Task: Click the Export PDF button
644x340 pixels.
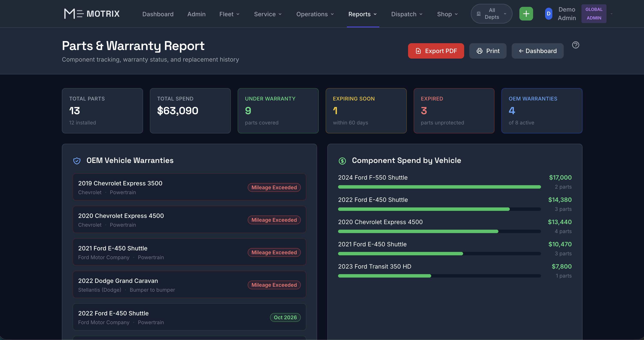Action: click(x=436, y=51)
